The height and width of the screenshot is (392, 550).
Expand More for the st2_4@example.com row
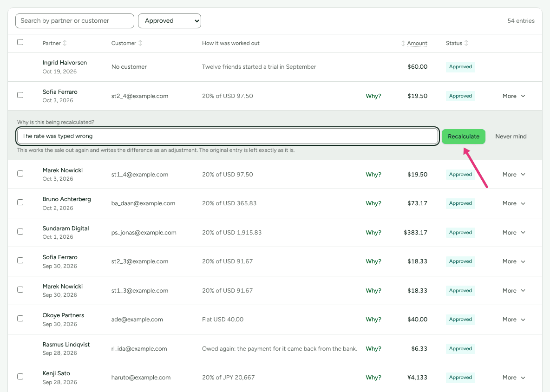[513, 96]
